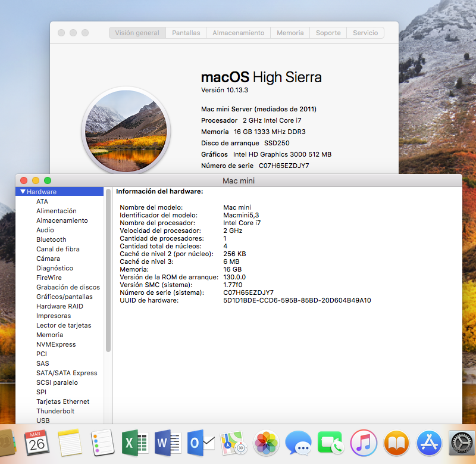Launch FaceTime from the dock

(331, 443)
